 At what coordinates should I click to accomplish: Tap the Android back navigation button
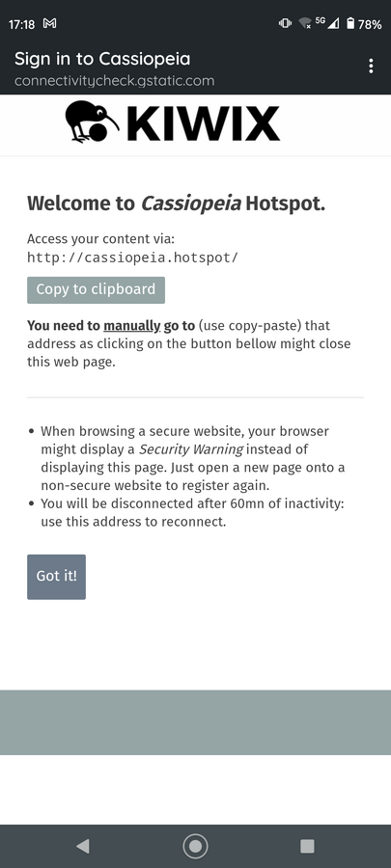(x=82, y=845)
